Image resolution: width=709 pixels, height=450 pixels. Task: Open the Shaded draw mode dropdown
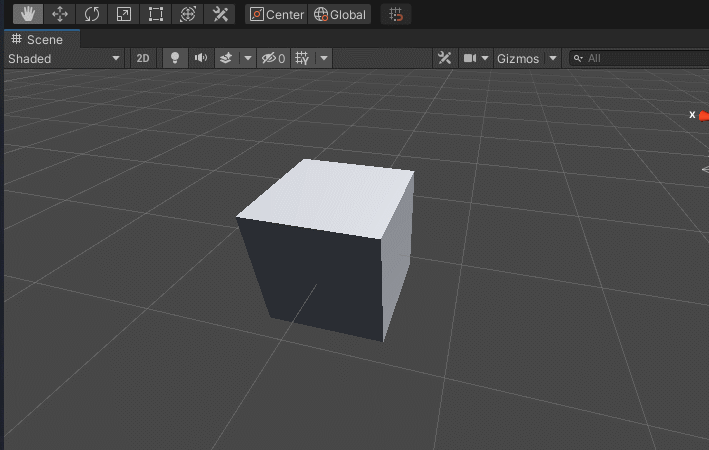pyautogui.click(x=64, y=58)
